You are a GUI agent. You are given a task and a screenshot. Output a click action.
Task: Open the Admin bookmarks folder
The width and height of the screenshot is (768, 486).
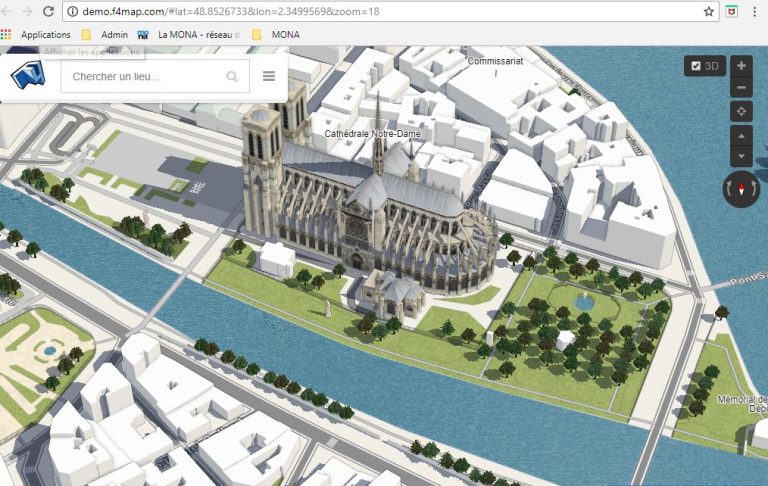pos(105,34)
